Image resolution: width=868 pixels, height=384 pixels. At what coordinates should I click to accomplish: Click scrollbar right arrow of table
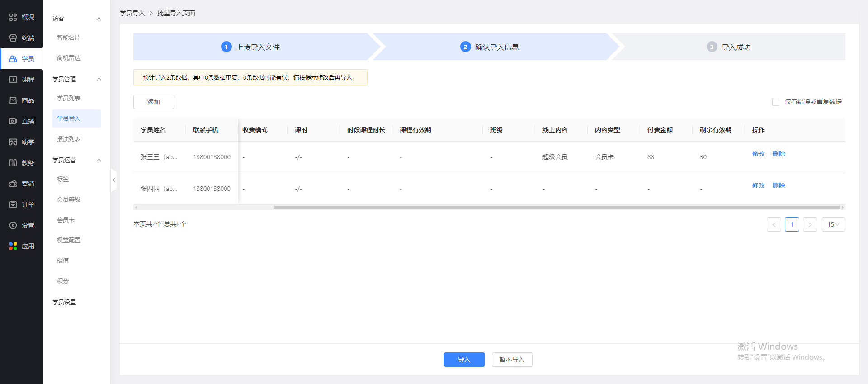843,208
